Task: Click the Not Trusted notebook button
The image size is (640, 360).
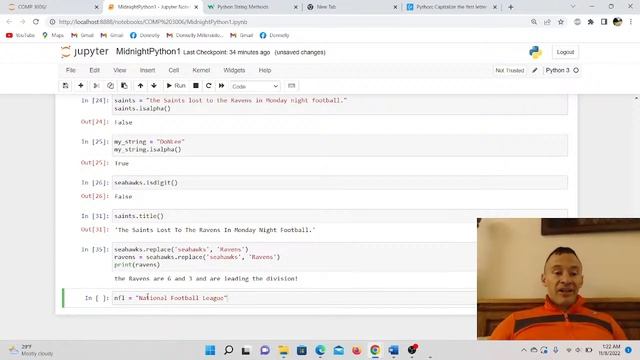Action: coord(510,71)
